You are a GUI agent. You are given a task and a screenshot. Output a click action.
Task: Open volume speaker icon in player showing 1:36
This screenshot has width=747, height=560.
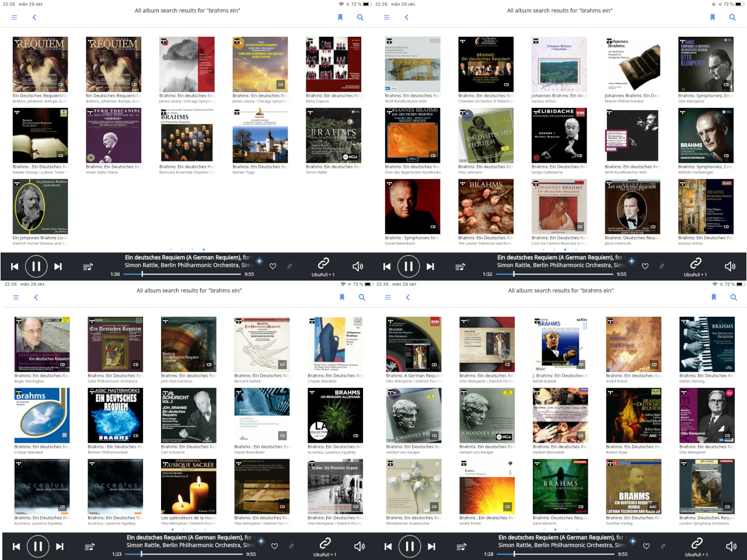(358, 266)
